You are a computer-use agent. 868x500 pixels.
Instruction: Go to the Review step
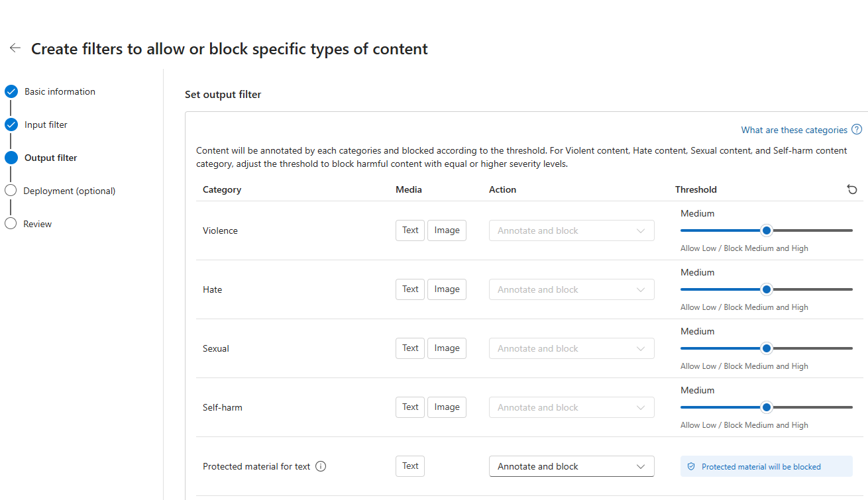pyautogui.click(x=37, y=224)
